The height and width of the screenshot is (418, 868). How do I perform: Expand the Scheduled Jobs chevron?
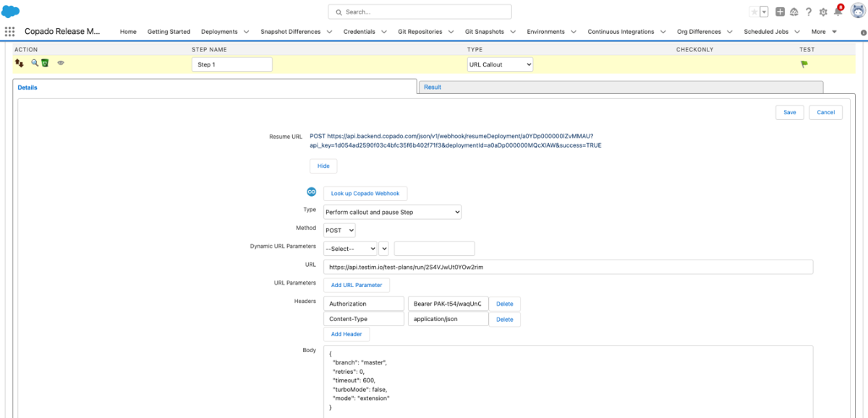796,32
